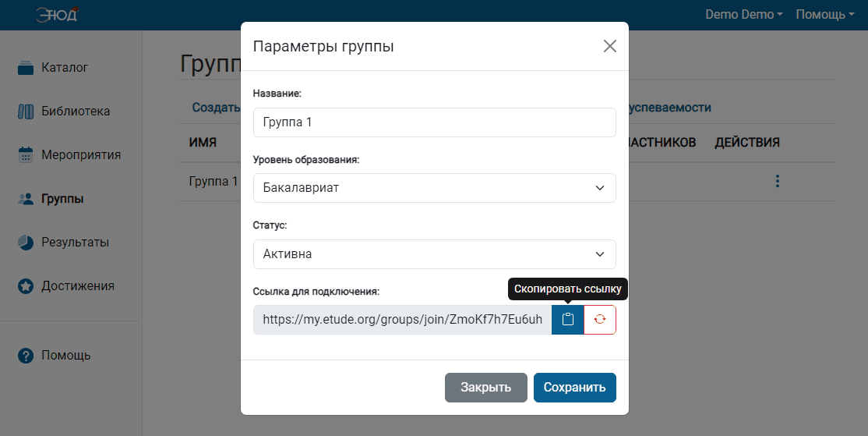Click the ДЕЙСТВИЯ column header

point(746,143)
